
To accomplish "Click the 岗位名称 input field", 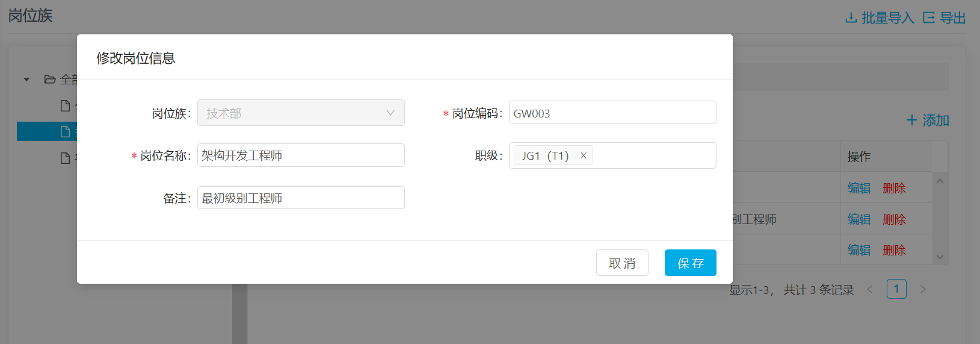I will (301, 155).
